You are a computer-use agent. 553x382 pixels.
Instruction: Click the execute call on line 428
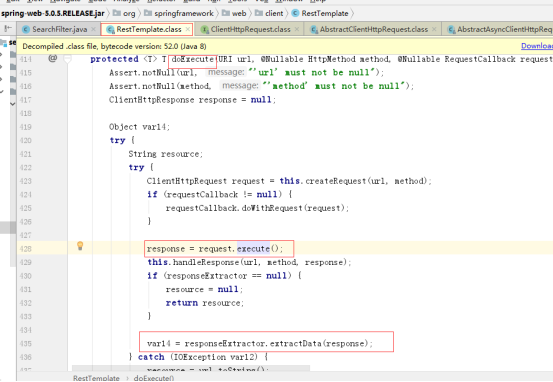(253, 249)
